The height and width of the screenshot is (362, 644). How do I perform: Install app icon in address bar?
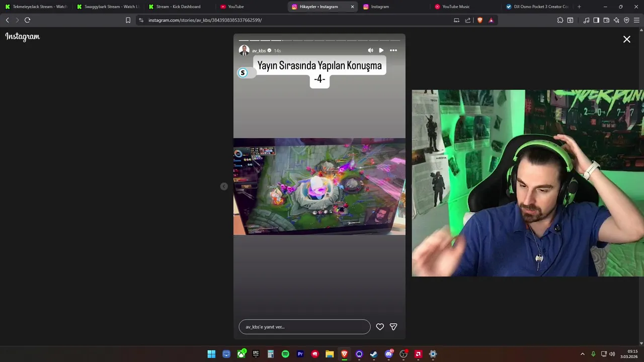coord(456,20)
